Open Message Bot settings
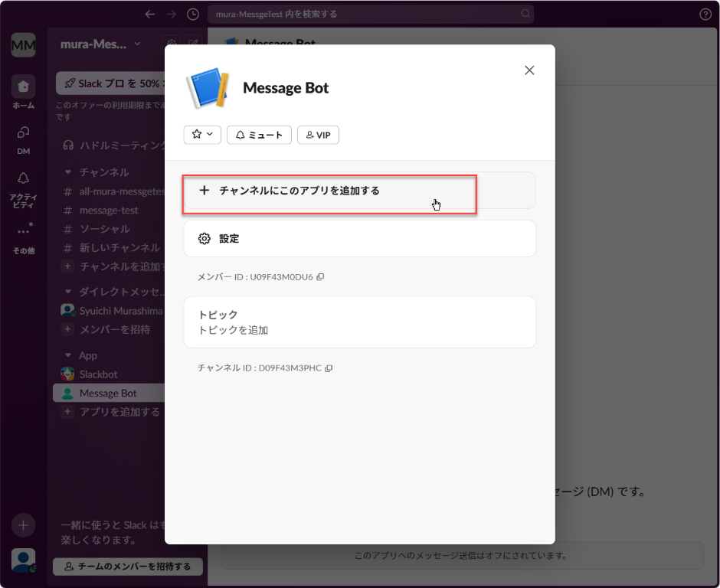Viewport: 720px width, 588px height. click(359, 239)
